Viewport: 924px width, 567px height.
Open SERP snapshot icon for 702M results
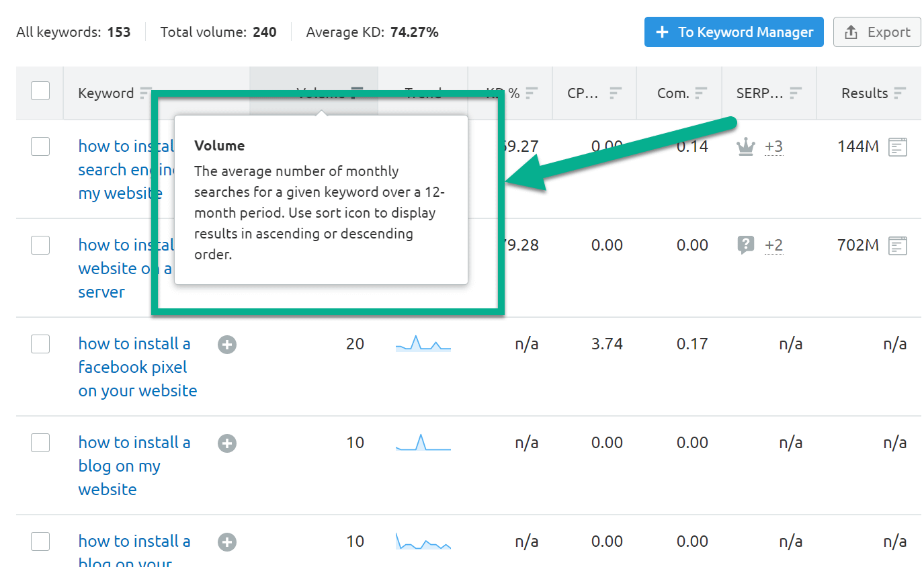pos(898,245)
